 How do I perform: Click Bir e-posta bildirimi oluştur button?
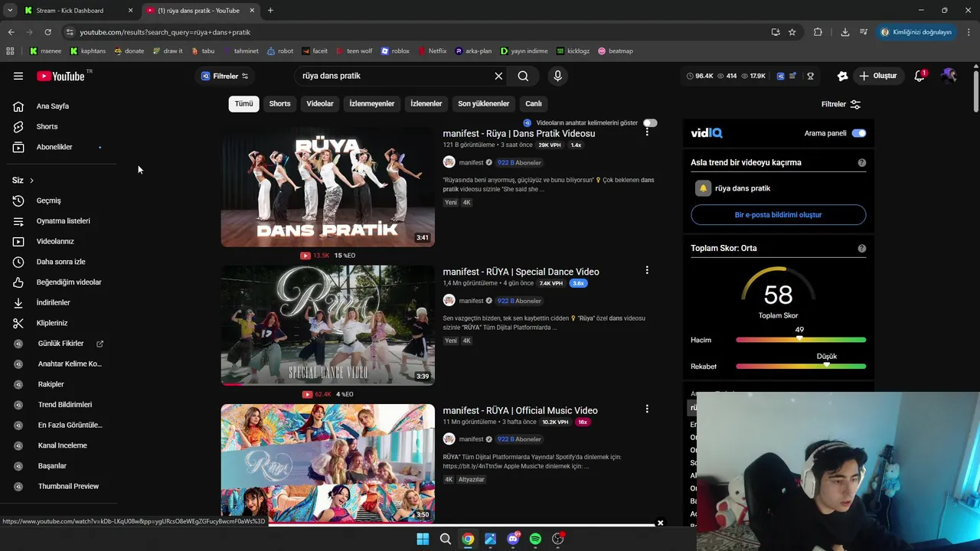[x=778, y=215]
